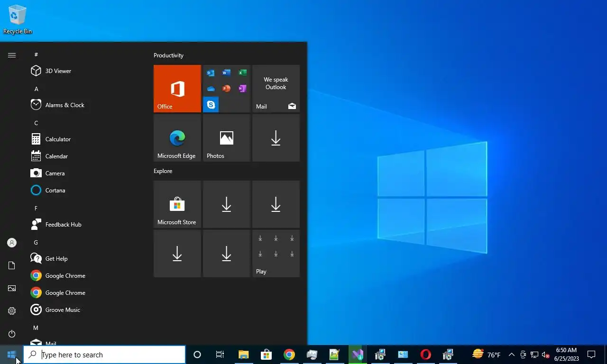This screenshot has height=364, width=607.
Task: Click the muted volume tray icon
Action: [545, 355]
